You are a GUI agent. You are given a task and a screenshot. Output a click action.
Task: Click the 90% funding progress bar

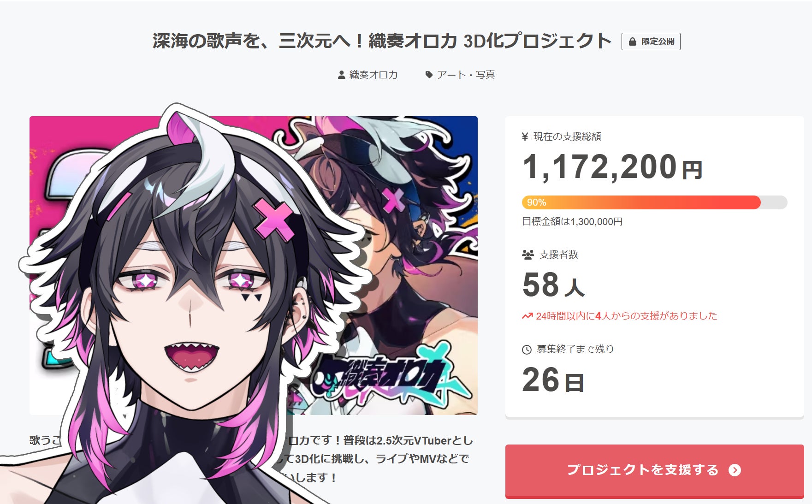(654, 202)
